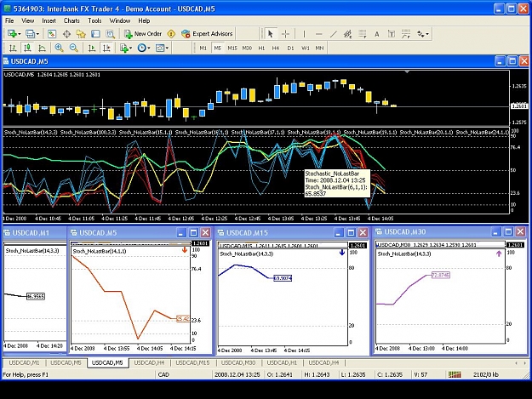
Task: Switch timeframe to M15
Action: (232, 48)
